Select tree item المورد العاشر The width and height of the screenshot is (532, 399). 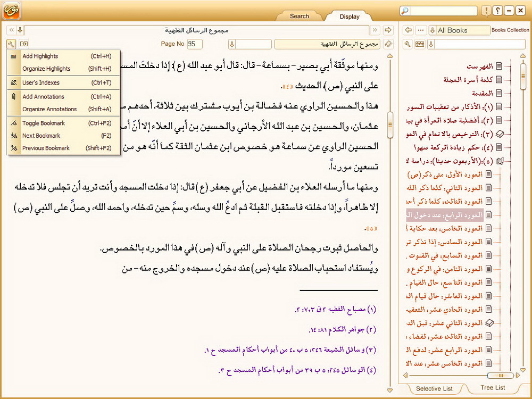click(x=445, y=296)
